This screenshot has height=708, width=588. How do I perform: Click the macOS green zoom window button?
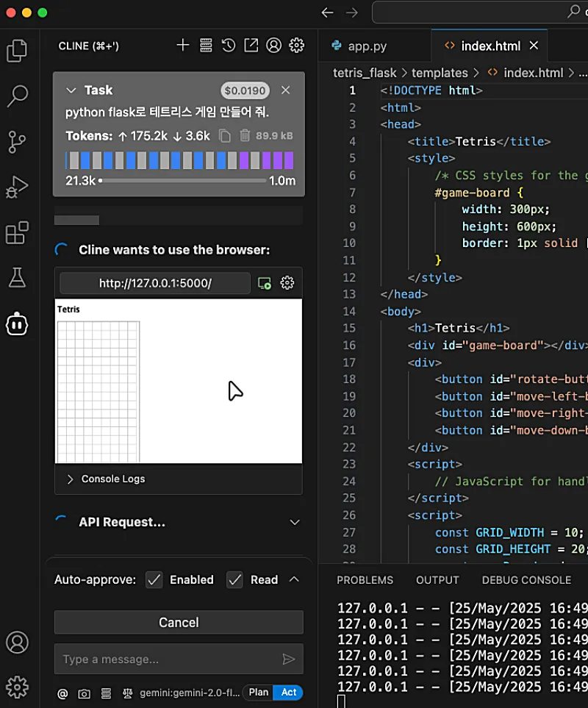[x=43, y=12]
